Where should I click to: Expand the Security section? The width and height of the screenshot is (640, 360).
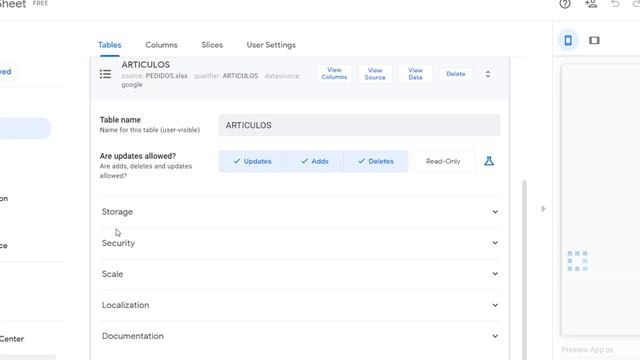point(300,243)
